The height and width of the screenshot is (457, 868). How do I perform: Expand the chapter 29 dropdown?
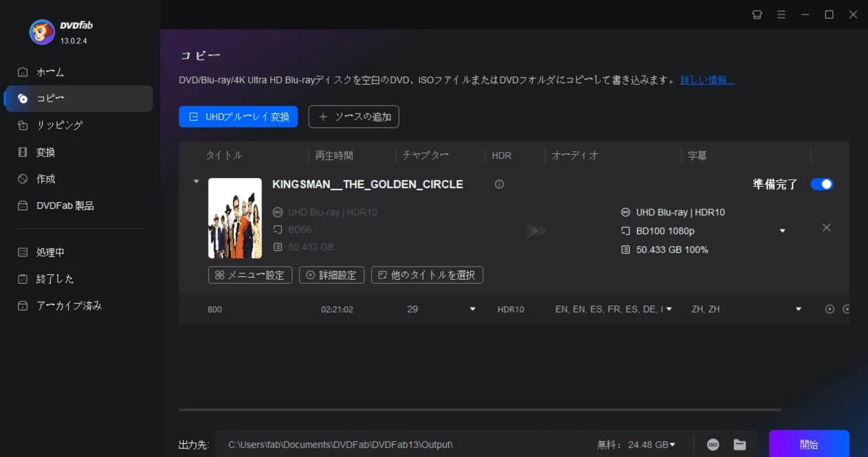point(472,309)
